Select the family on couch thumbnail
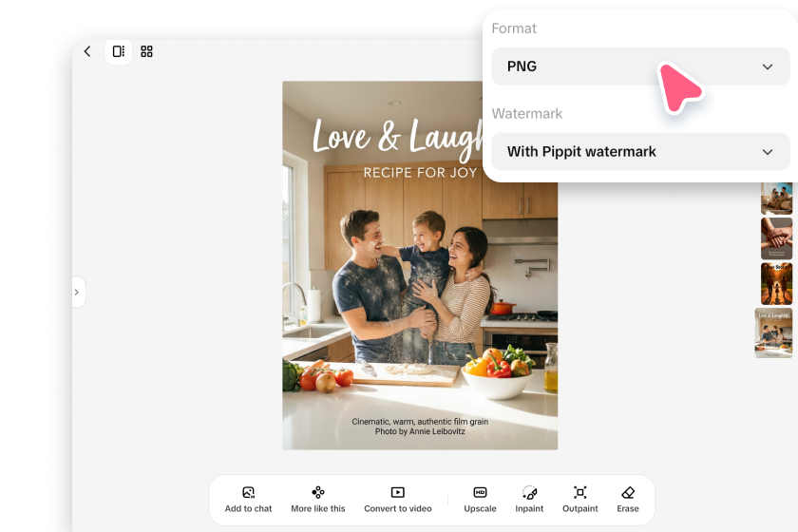This screenshot has height=532, width=798. click(x=776, y=199)
